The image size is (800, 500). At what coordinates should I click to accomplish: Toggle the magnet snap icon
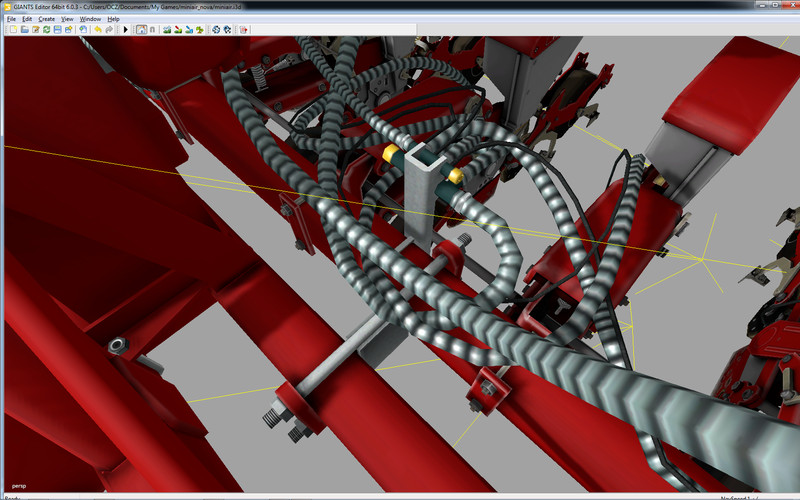[151, 30]
